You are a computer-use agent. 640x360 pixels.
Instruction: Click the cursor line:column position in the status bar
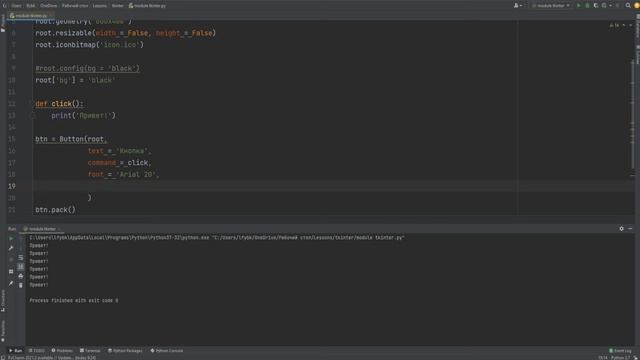click(603, 358)
